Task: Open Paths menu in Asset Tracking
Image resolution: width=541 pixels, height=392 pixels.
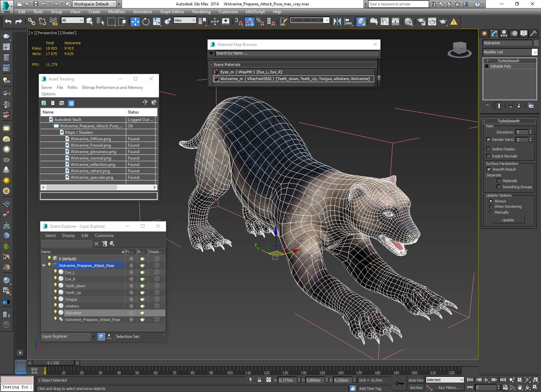Action: 72,88
